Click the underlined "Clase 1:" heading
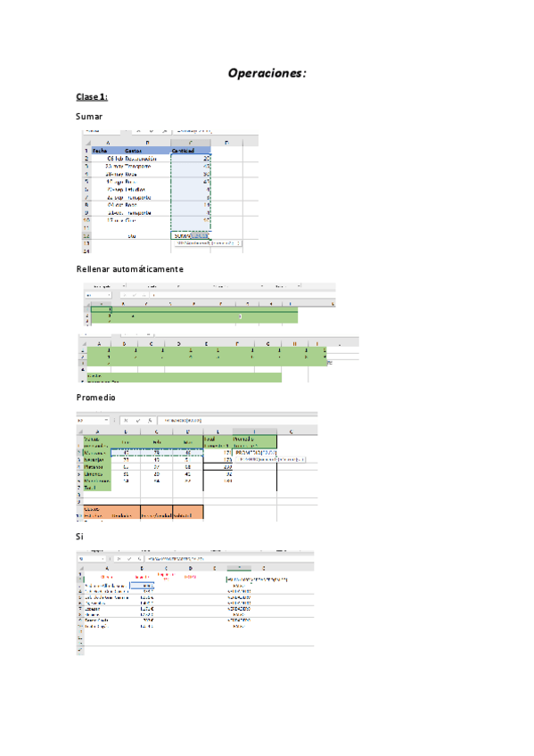 tap(92, 97)
